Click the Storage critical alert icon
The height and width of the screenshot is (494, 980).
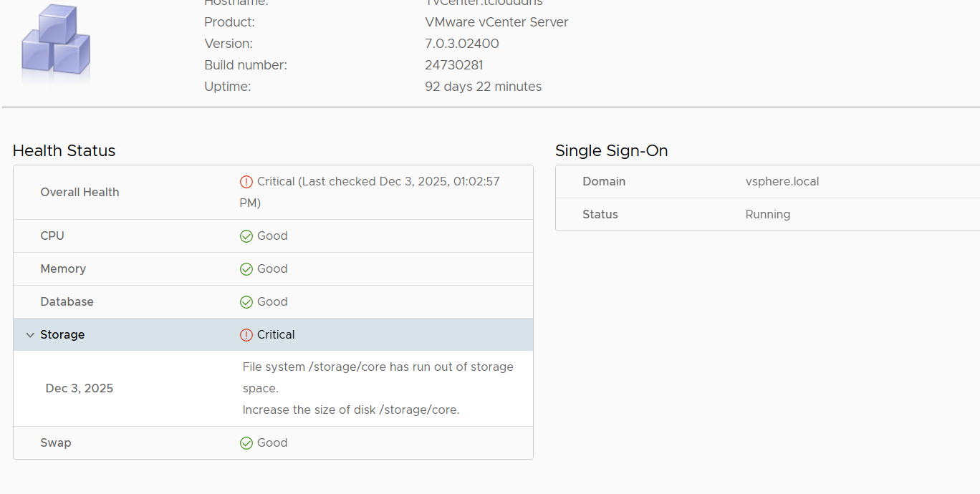coord(246,335)
